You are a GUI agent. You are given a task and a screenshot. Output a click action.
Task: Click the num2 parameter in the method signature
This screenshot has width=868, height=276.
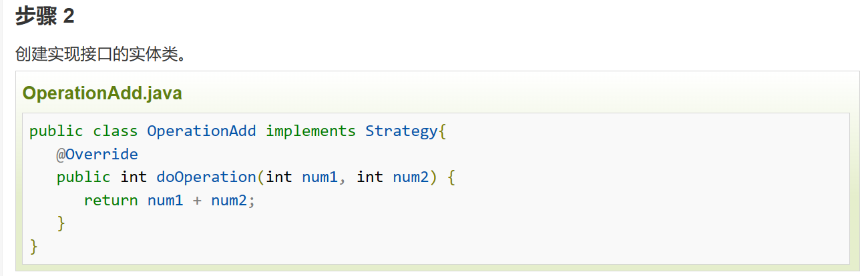(x=410, y=177)
